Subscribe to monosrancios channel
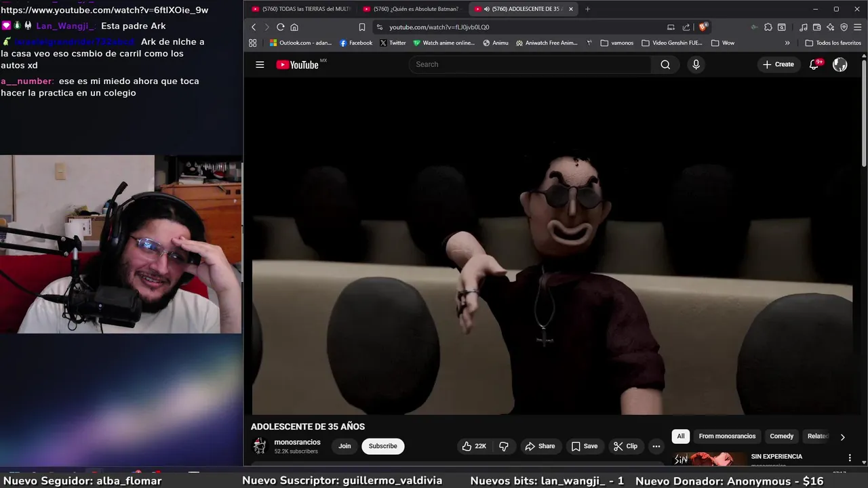Image resolution: width=868 pixels, height=488 pixels. coord(383,446)
